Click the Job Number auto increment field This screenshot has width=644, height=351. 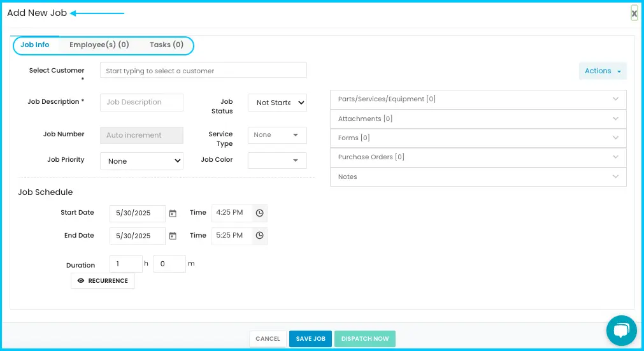pos(141,135)
